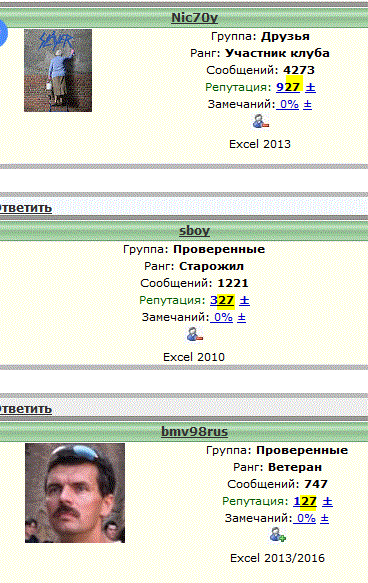
Task: Click the Ответить button above the sboy post
Action: (25, 208)
